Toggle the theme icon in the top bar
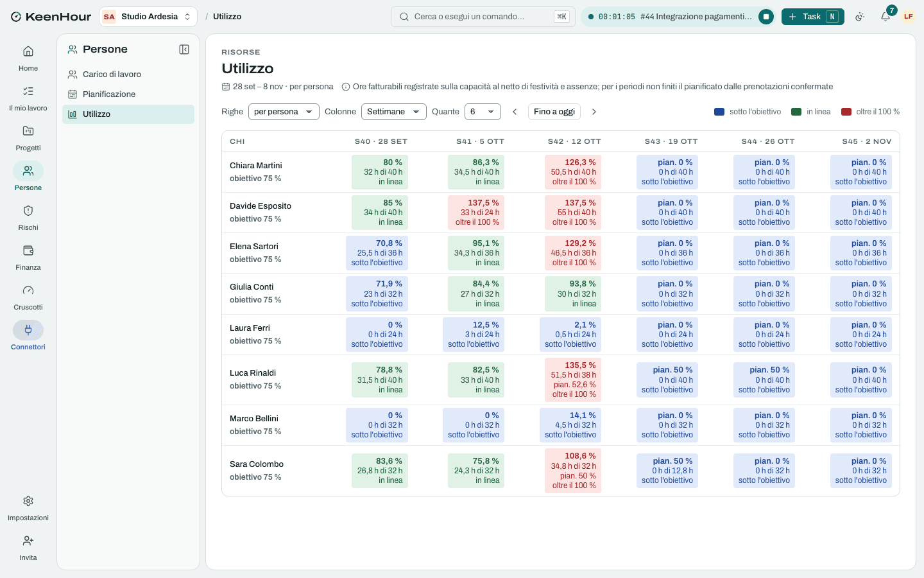 tap(860, 17)
